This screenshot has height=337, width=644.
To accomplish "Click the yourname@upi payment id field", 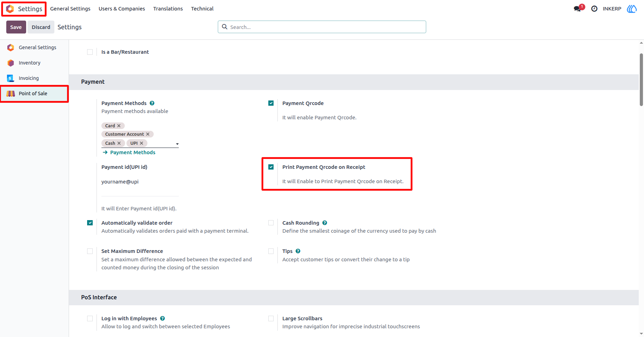I will (140, 182).
